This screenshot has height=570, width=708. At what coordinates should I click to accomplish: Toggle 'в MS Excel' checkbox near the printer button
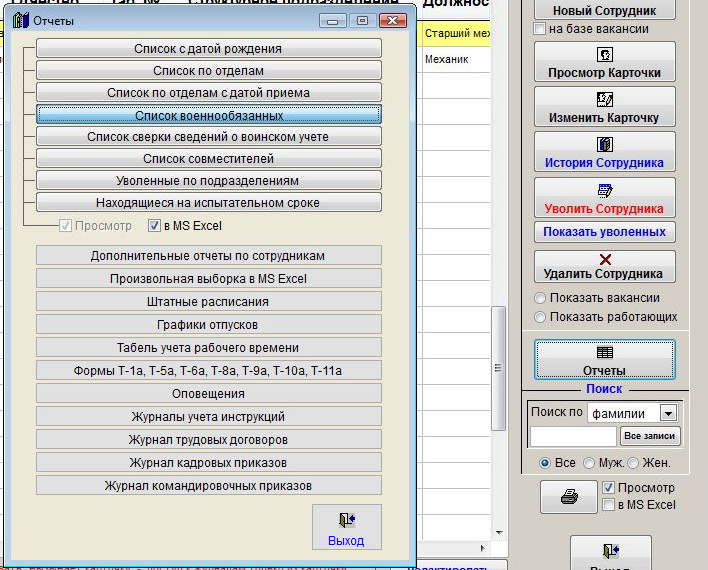point(608,505)
